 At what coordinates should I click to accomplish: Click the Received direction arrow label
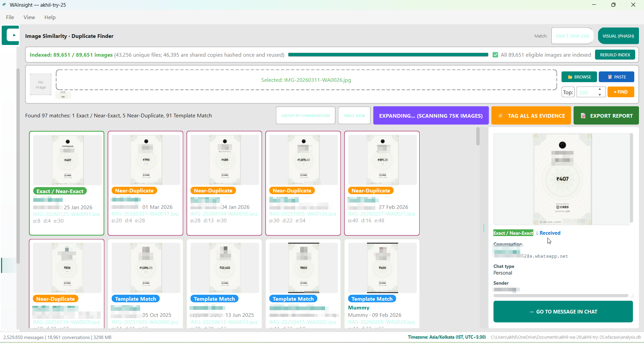point(548,233)
